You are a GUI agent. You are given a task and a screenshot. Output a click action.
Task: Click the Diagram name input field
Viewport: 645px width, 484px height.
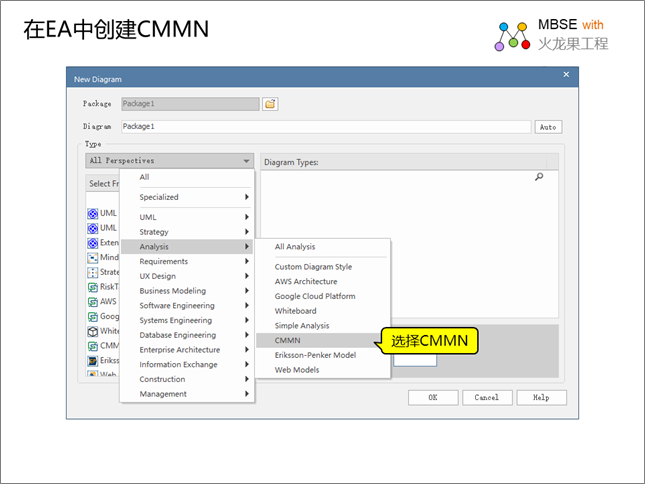point(326,127)
